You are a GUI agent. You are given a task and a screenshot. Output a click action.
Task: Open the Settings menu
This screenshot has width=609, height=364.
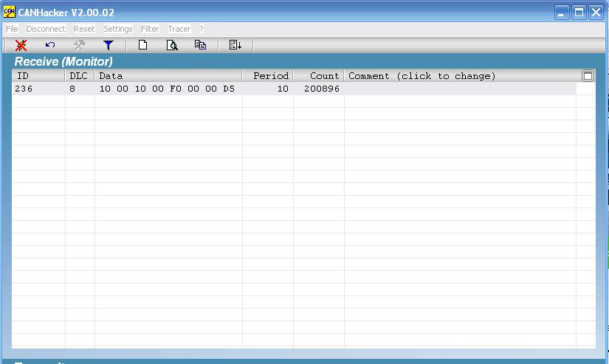(x=117, y=29)
